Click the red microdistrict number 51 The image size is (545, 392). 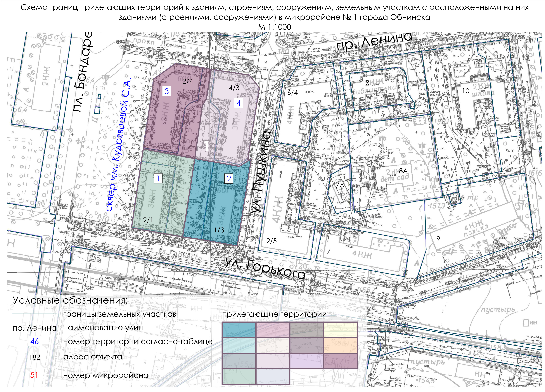(34, 375)
